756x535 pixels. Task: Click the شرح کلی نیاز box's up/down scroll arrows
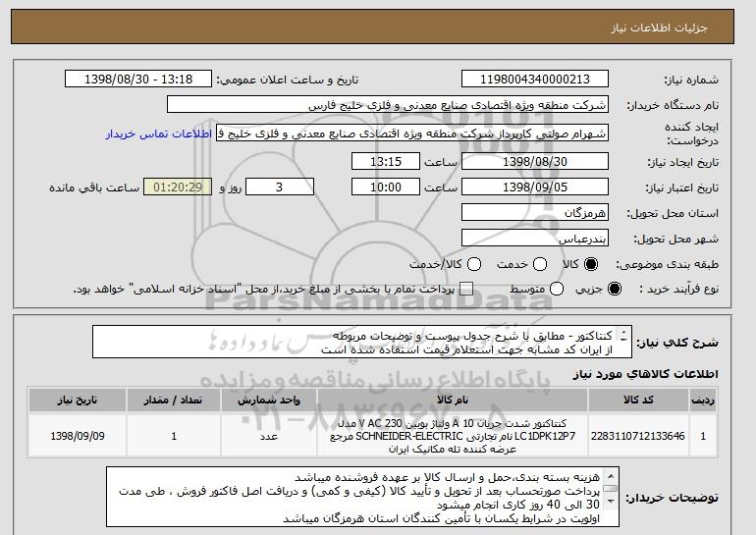(623, 336)
